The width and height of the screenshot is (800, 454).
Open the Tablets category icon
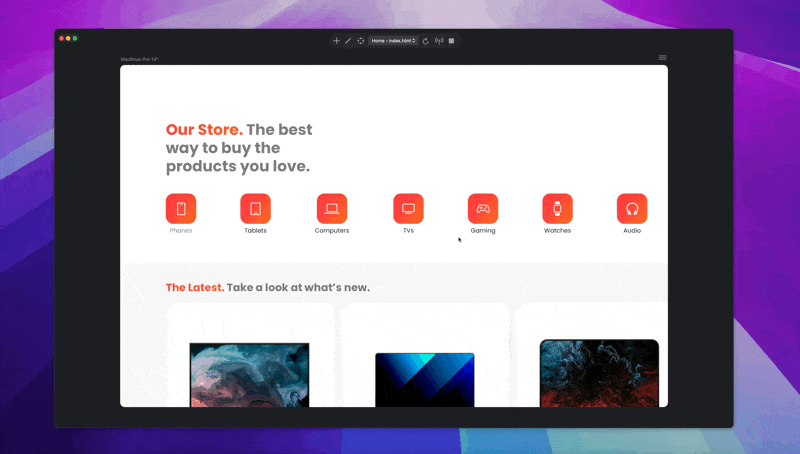click(256, 209)
